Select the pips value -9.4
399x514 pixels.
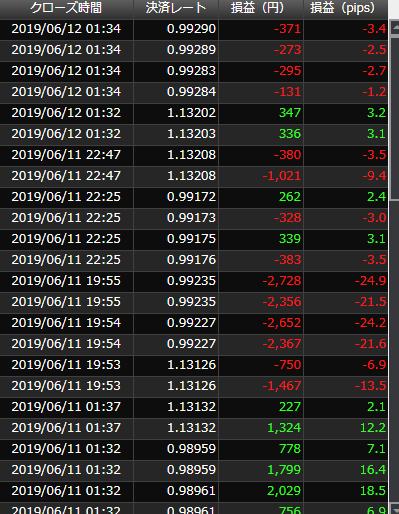[x=374, y=176]
